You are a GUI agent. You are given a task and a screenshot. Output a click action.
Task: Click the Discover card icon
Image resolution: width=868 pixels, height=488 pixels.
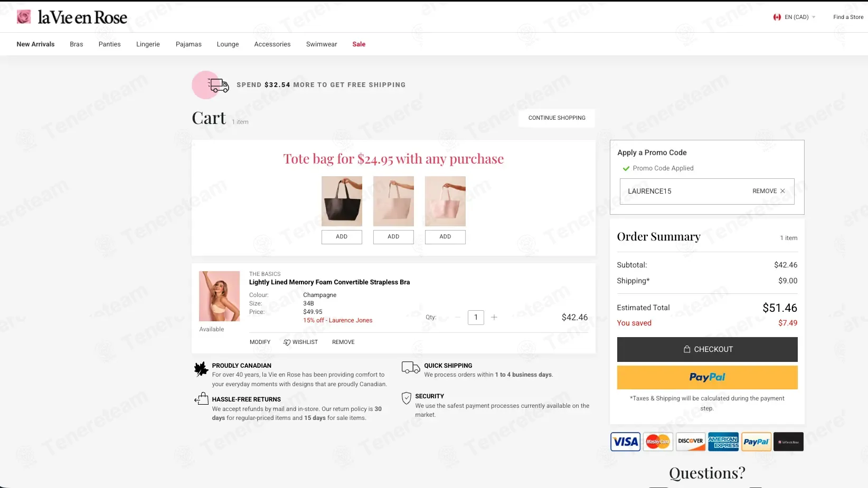click(x=691, y=442)
